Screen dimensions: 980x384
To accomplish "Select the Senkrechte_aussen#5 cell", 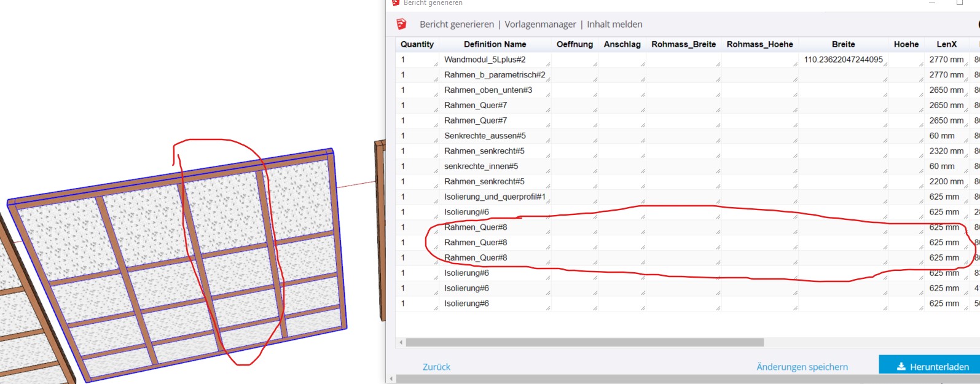I will tap(485, 136).
